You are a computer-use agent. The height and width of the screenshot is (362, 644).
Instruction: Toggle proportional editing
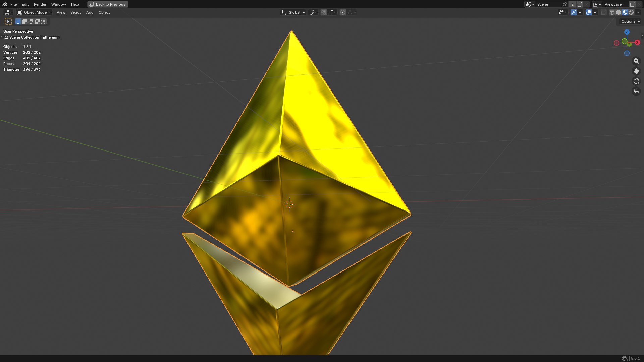tap(343, 12)
